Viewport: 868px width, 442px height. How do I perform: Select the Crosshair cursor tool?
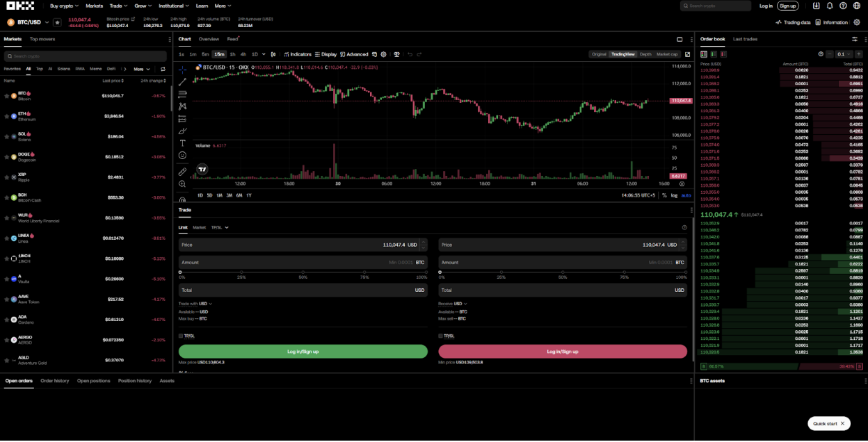pyautogui.click(x=182, y=70)
